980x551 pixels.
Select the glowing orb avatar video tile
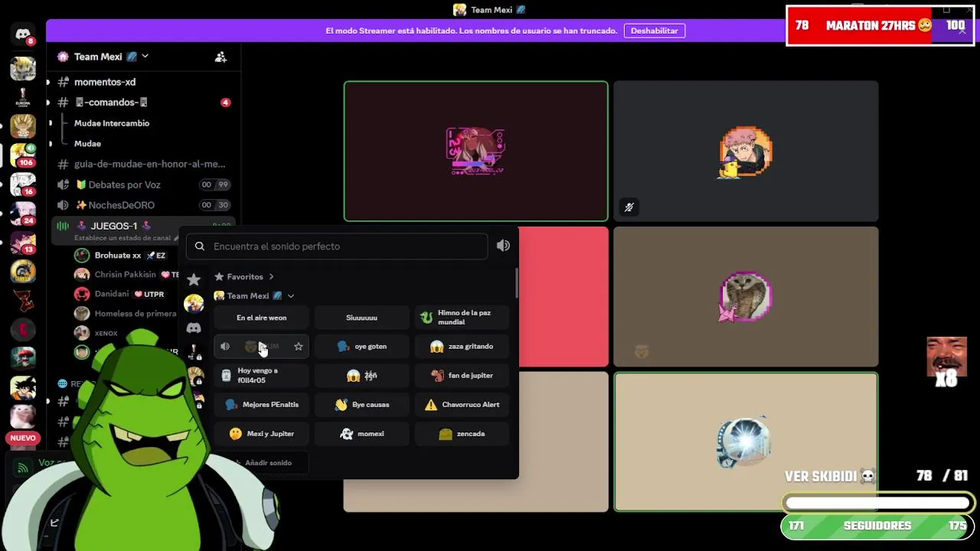[746, 442]
